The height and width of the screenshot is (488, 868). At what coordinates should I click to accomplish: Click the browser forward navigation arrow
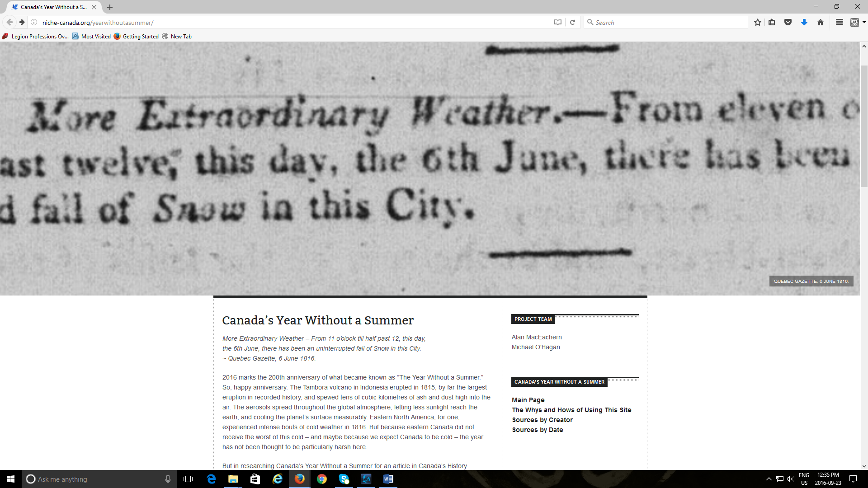click(x=21, y=22)
